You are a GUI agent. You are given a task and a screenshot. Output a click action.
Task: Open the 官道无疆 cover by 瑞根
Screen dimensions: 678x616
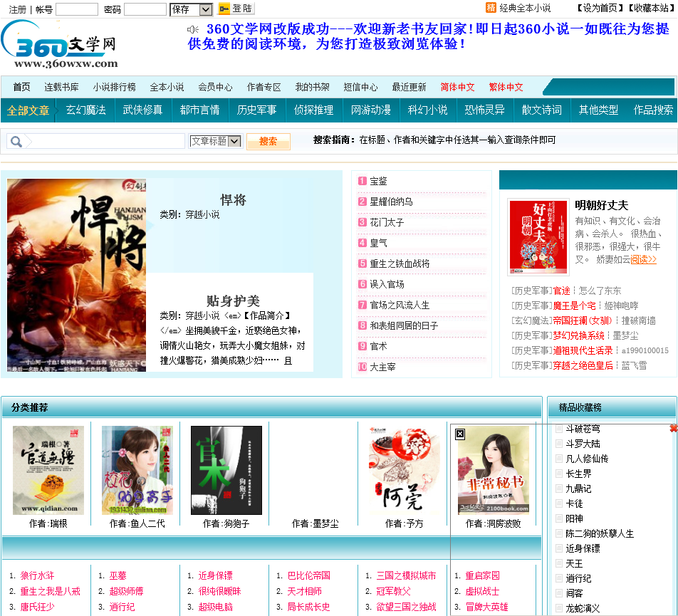pyautogui.click(x=48, y=470)
